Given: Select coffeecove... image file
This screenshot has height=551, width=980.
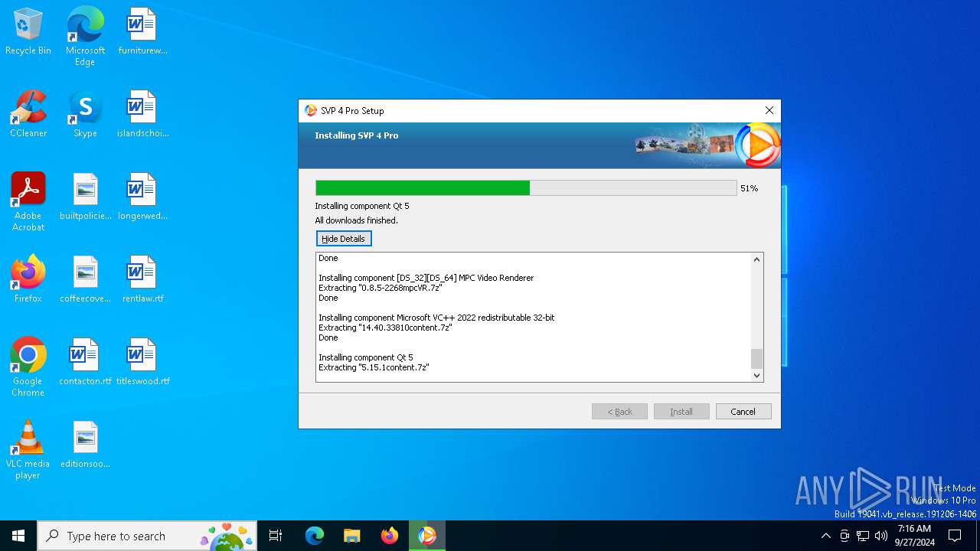Looking at the screenshot, I should [85, 279].
